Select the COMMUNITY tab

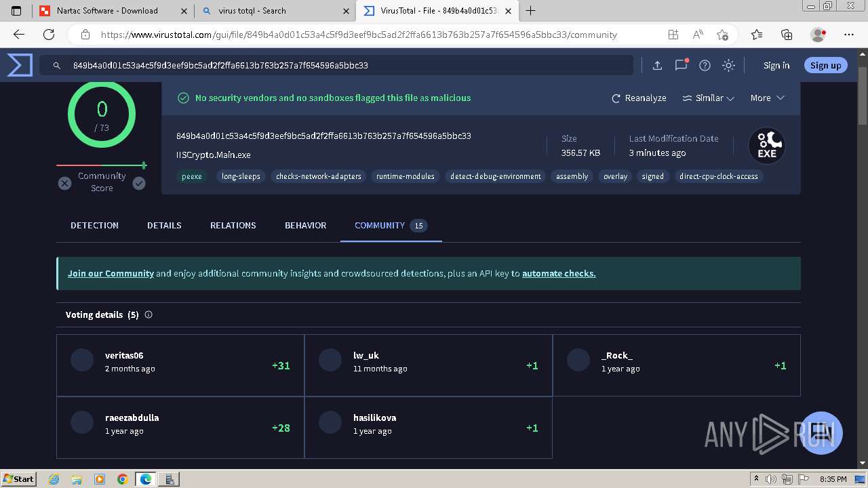click(391, 225)
